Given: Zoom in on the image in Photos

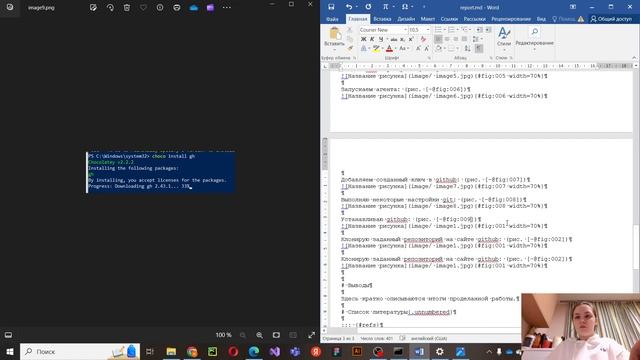Looking at the screenshot, I should 260,335.
